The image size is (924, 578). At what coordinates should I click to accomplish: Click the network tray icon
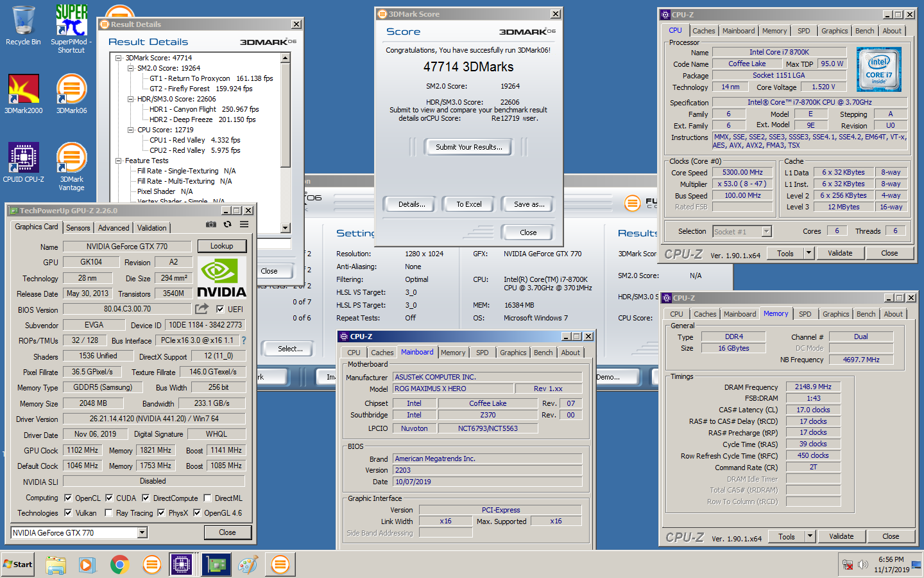(848, 565)
